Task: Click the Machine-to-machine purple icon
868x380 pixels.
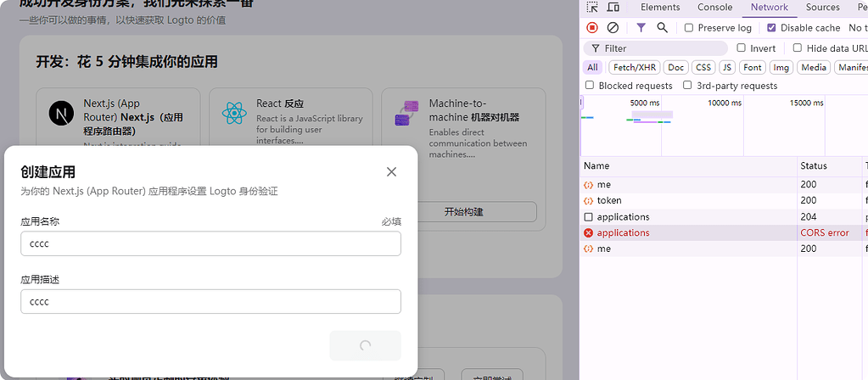Action: pyautogui.click(x=406, y=114)
